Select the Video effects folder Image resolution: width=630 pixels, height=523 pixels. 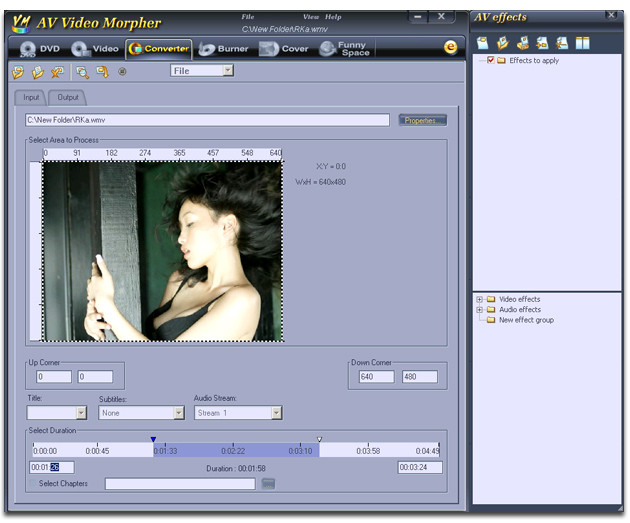tap(520, 300)
